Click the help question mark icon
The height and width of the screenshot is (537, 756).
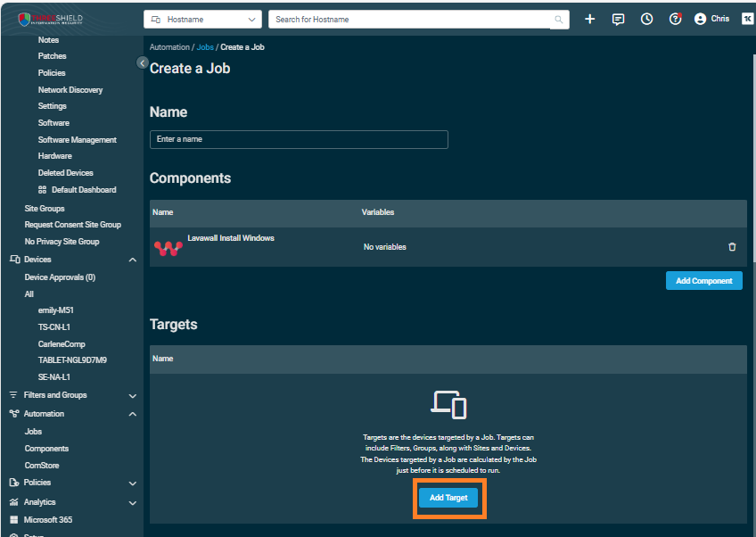(x=675, y=19)
